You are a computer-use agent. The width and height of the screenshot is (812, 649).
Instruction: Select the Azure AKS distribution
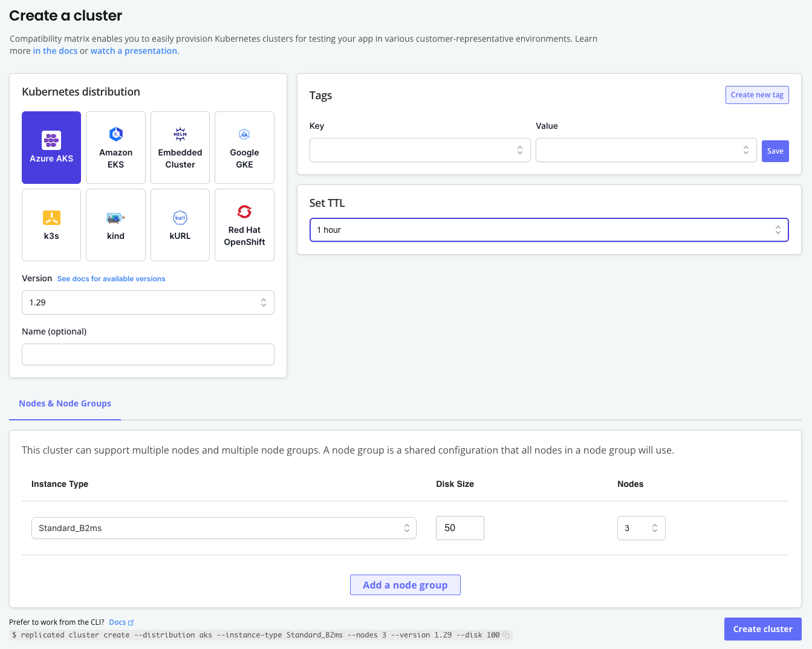(51, 147)
